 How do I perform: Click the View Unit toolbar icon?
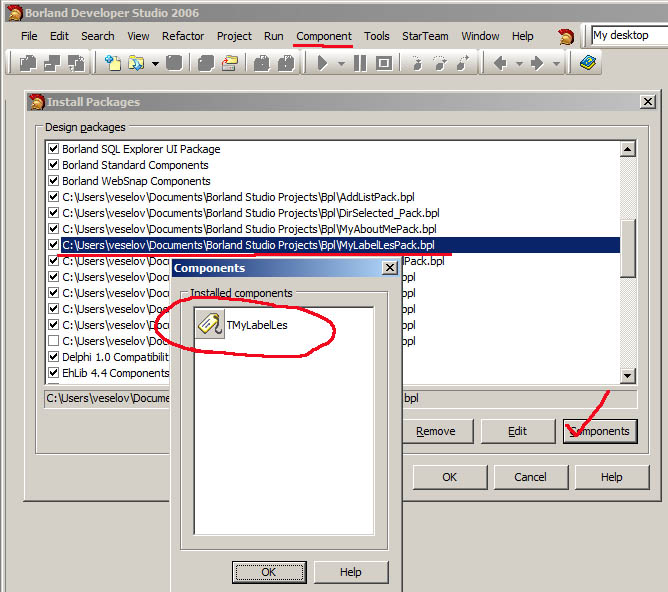[28, 63]
